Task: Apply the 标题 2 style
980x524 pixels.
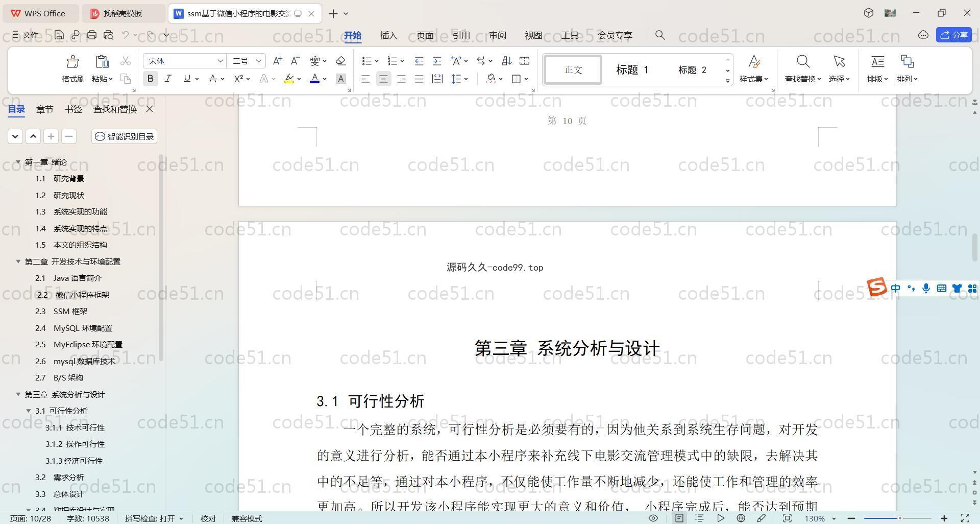Action: tap(692, 69)
